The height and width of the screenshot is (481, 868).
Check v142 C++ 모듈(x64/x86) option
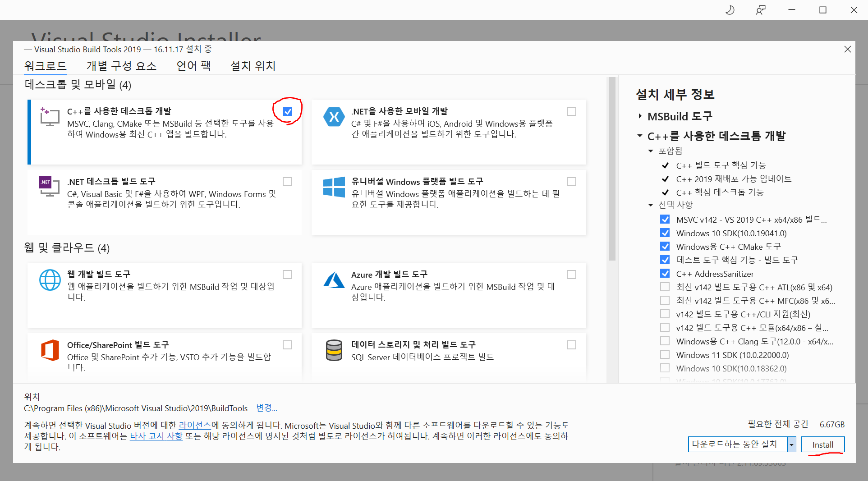pos(665,327)
